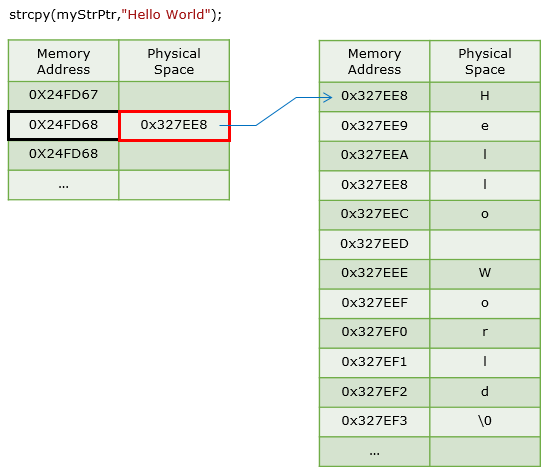Click the Memory Address header of right table
The image size is (549, 475).
[374, 62]
